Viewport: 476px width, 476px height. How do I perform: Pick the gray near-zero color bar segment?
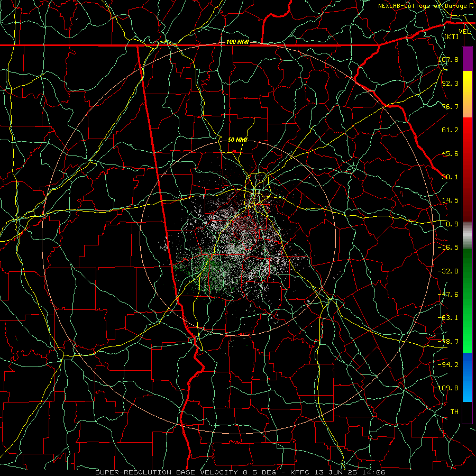[x=467, y=235]
